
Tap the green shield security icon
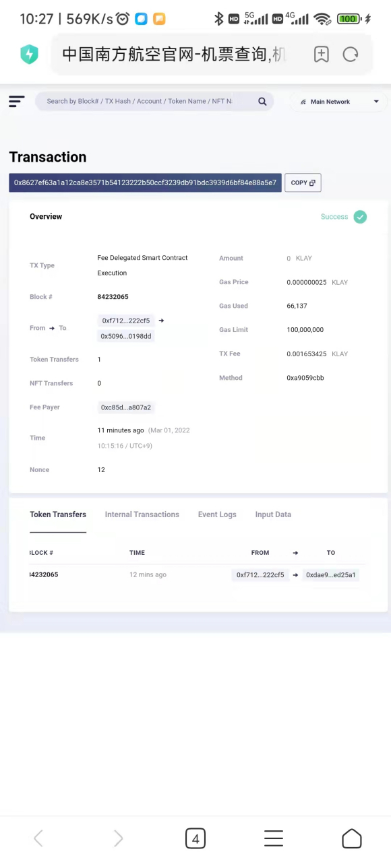[x=29, y=55]
